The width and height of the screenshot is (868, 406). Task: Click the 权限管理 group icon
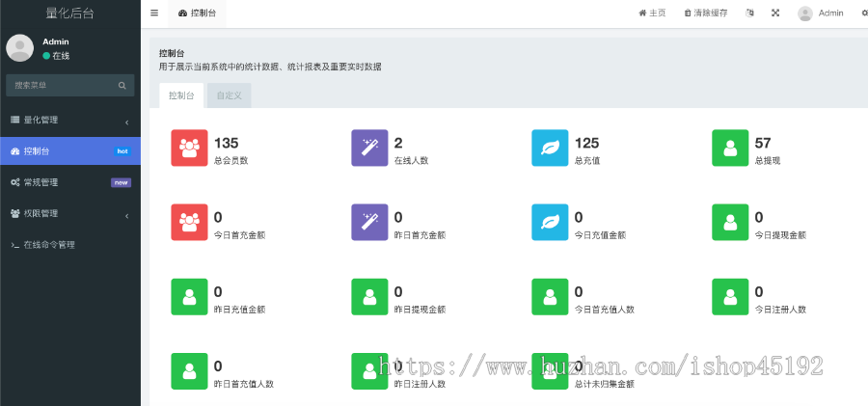point(14,213)
